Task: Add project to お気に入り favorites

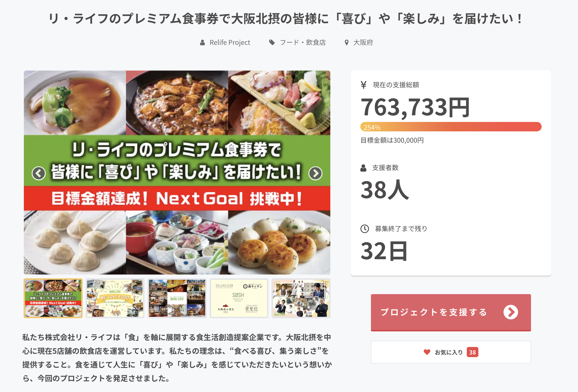Action: pyautogui.click(x=450, y=352)
